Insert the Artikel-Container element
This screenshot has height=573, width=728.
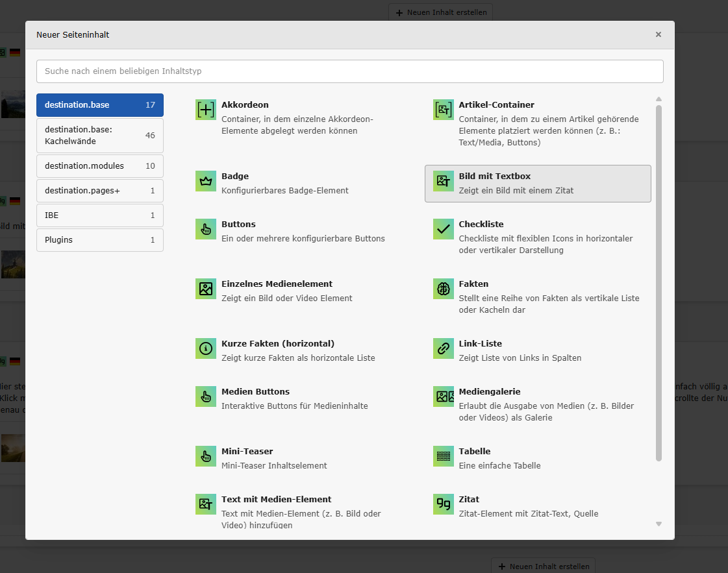click(496, 105)
